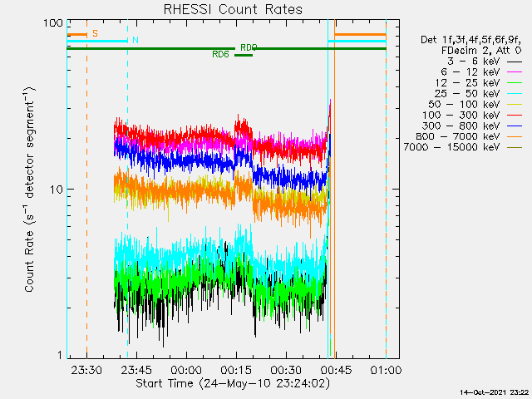The height and width of the screenshot is (399, 532).
Task: Select the magenta 6 - 12 keV legend line
Action: coord(515,73)
